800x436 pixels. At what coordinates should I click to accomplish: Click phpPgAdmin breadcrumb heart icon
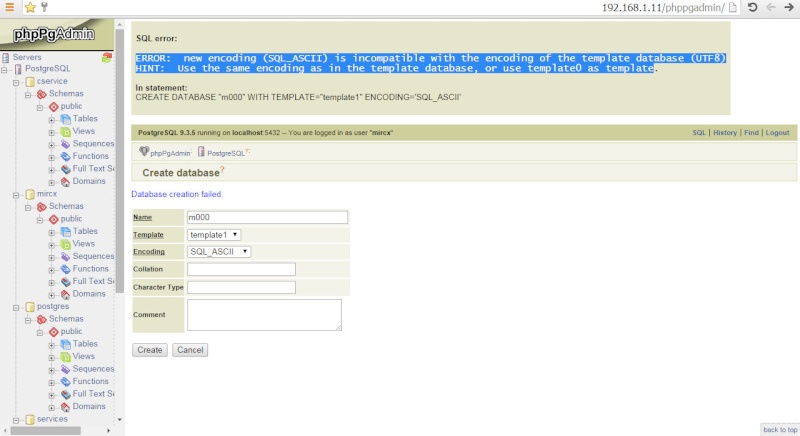(x=144, y=151)
